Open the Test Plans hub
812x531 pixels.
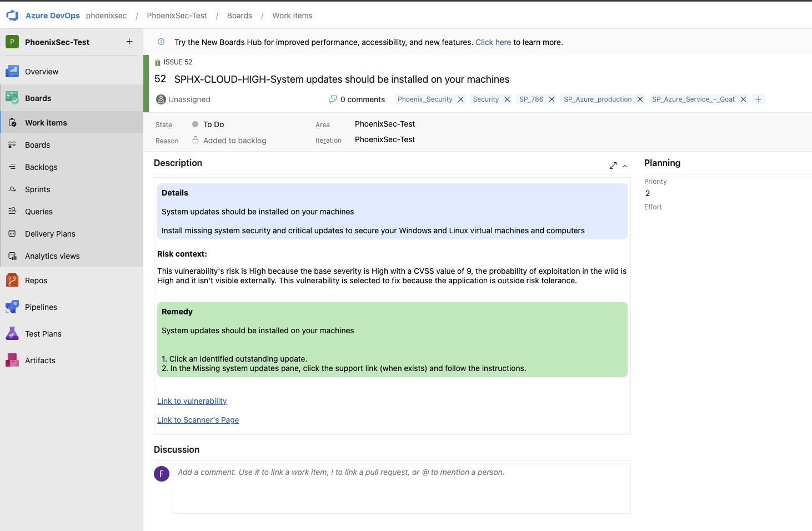tap(71, 334)
